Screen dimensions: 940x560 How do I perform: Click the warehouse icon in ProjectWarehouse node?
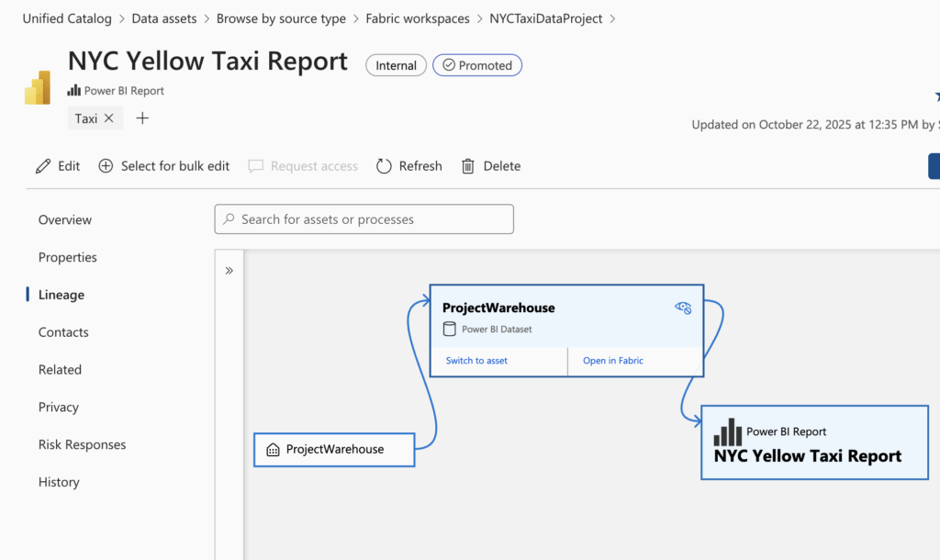pos(273,450)
